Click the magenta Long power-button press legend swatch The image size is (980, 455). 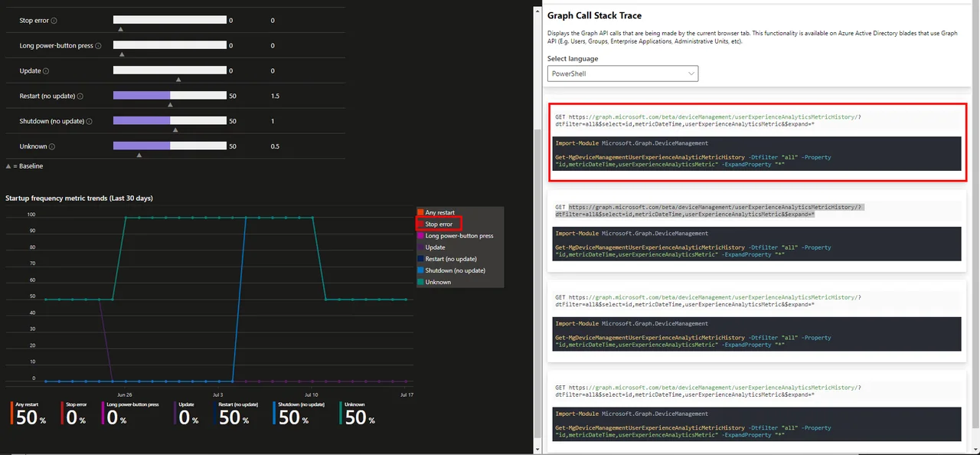420,236
